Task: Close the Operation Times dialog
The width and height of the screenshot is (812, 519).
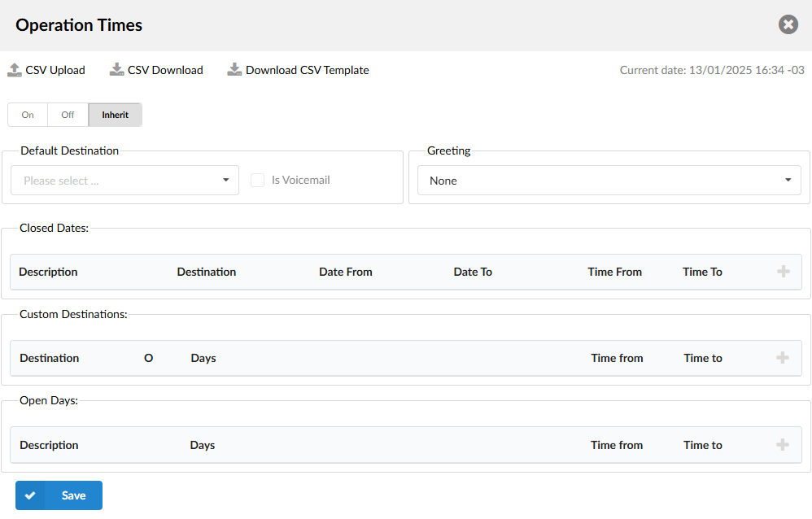Action: [x=788, y=24]
